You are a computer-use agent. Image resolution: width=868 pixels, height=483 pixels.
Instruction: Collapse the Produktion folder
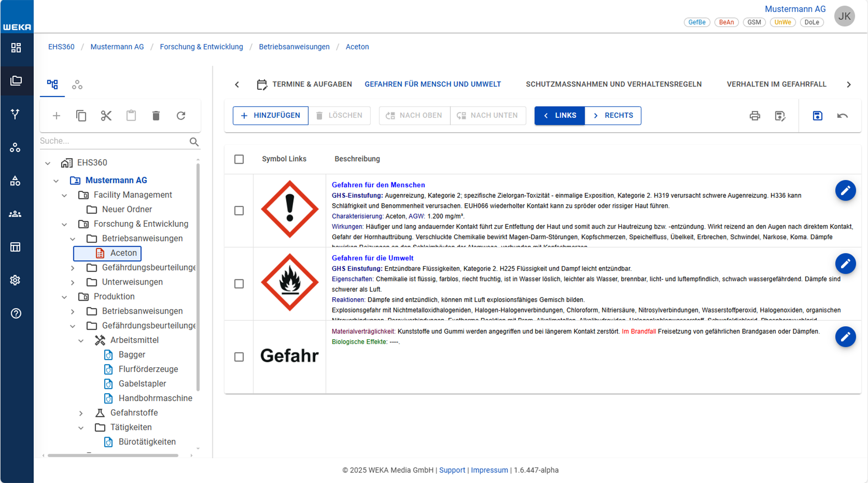click(x=64, y=297)
